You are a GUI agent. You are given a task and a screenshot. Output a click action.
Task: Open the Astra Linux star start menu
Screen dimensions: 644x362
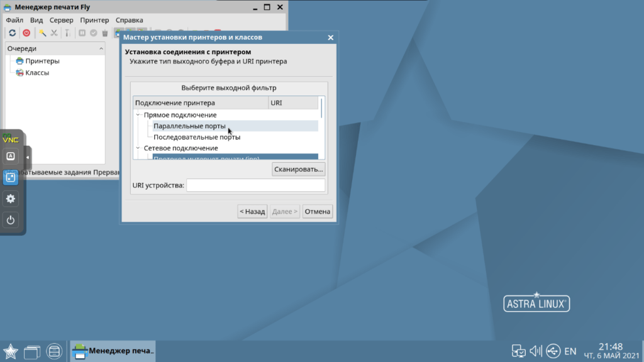pyautogui.click(x=11, y=351)
